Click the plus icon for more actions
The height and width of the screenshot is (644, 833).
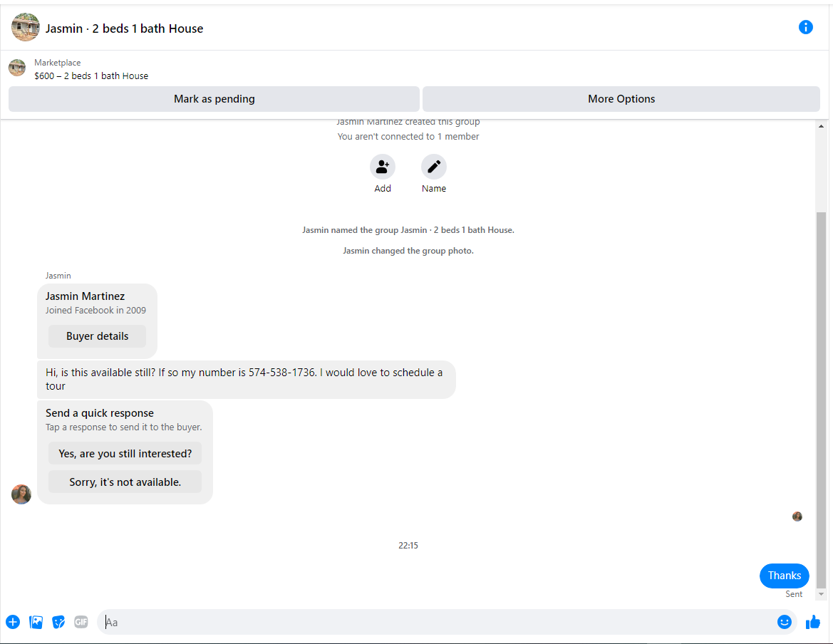13,622
